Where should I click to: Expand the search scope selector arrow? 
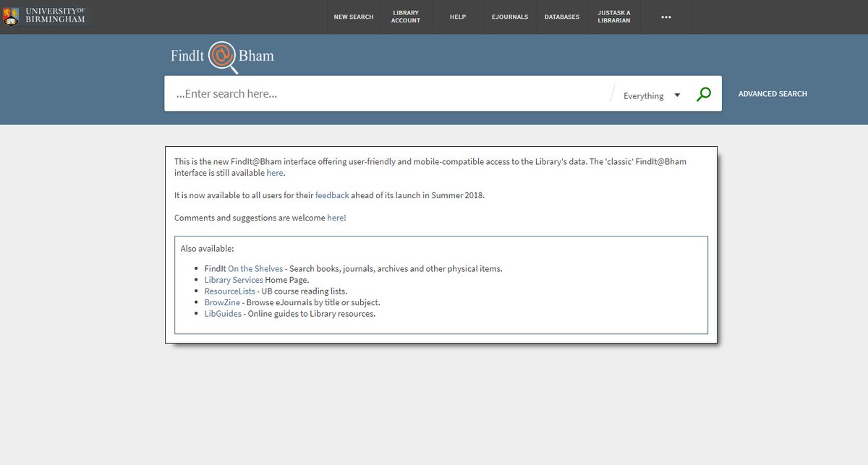coord(677,95)
